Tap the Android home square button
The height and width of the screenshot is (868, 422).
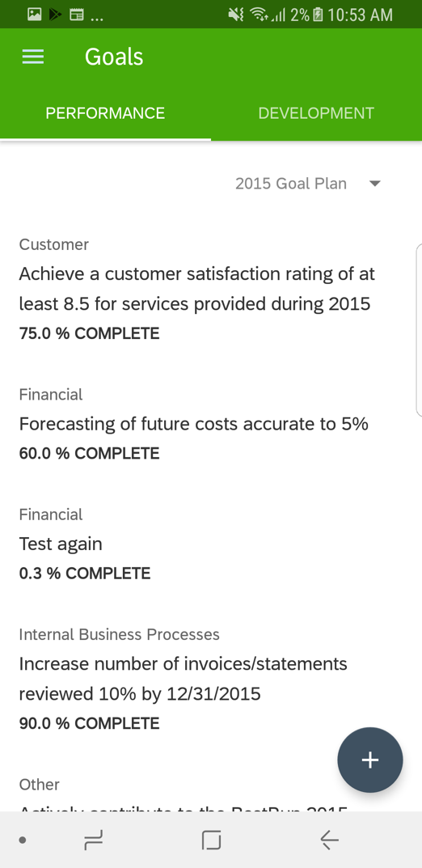point(211,840)
